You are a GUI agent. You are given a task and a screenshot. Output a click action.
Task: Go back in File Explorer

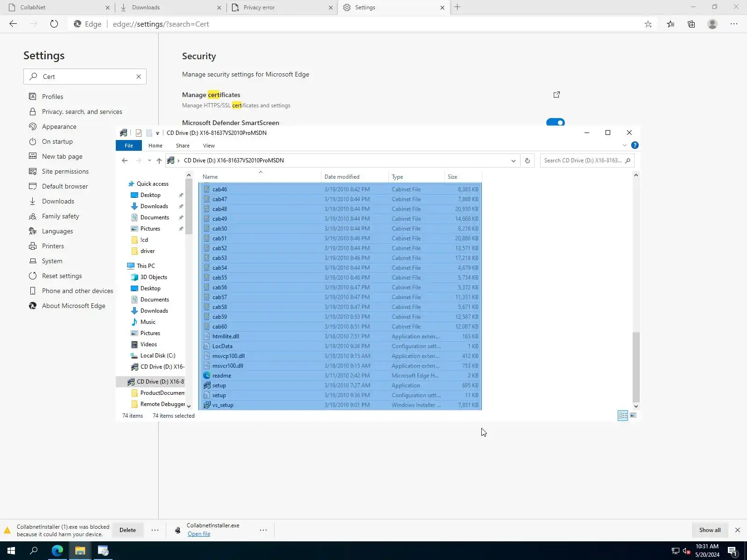pyautogui.click(x=125, y=161)
